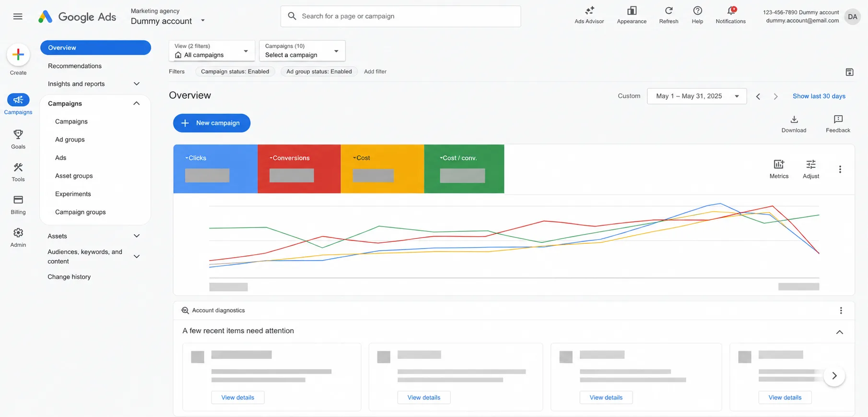Open the Tools section
Image resolution: width=868 pixels, height=417 pixels.
tap(18, 172)
